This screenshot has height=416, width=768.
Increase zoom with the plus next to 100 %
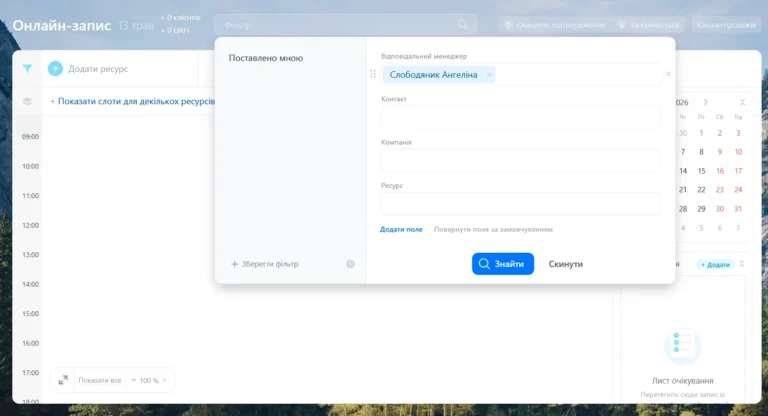165,380
